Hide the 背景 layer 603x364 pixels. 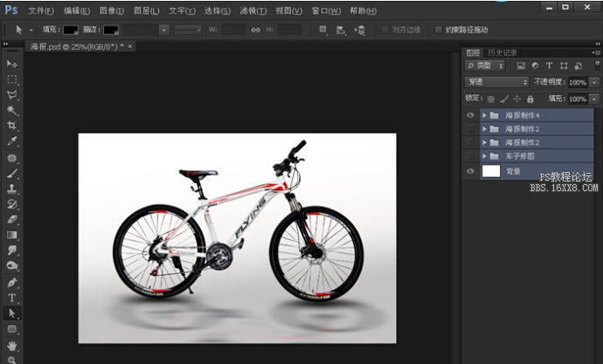pos(470,171)
